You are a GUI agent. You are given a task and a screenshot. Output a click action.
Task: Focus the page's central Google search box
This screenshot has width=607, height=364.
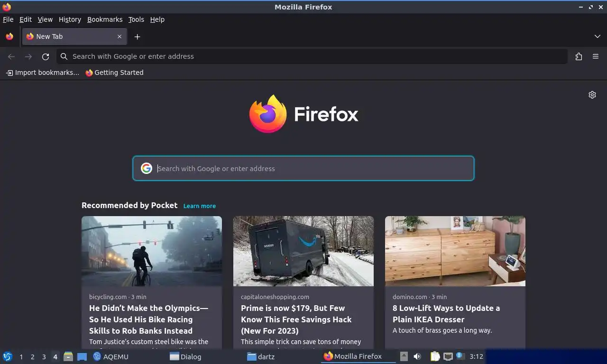coord(303,168)
